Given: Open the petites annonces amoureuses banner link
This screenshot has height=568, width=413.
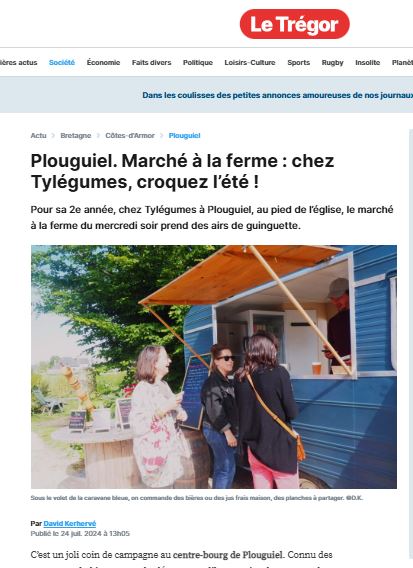Looking at the screenshot, I should [277, 95].
